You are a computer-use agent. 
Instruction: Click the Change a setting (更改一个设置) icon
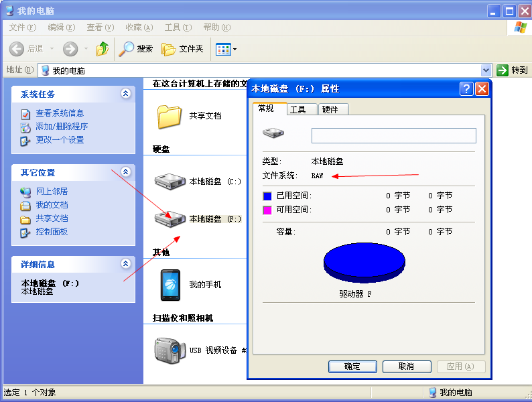(25, 141)
